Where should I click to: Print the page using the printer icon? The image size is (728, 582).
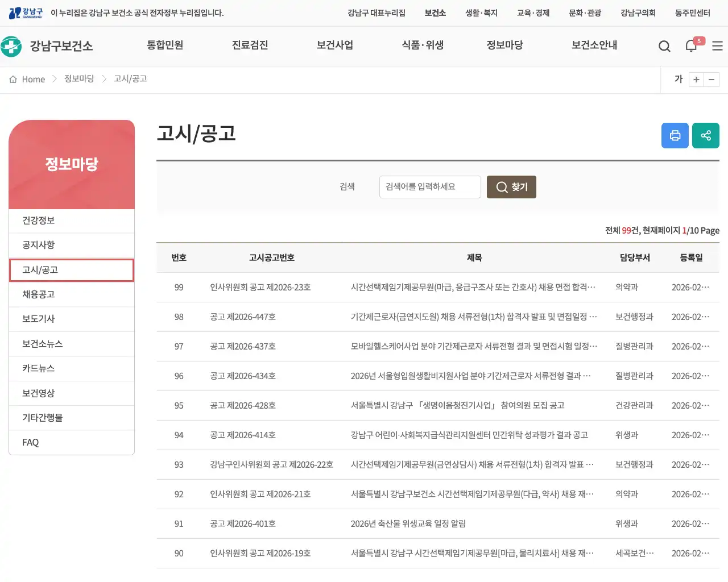point(675,135)
